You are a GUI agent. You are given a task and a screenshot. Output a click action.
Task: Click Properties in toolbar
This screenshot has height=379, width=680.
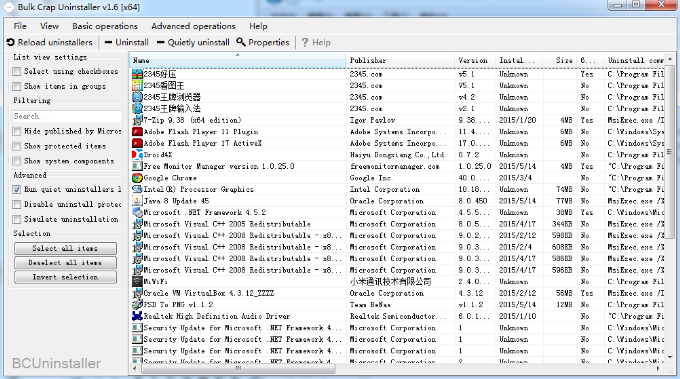point(263,42)
